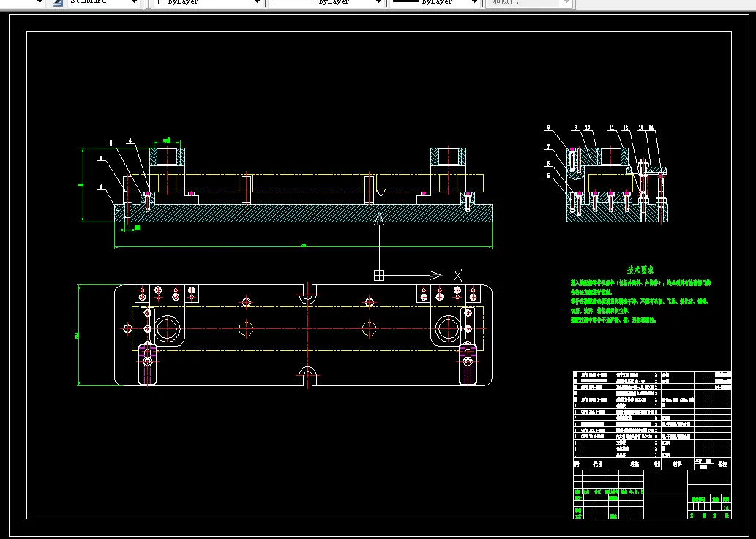Click the UCS origin square icon

pyautogui.click(x=379, y=275)
